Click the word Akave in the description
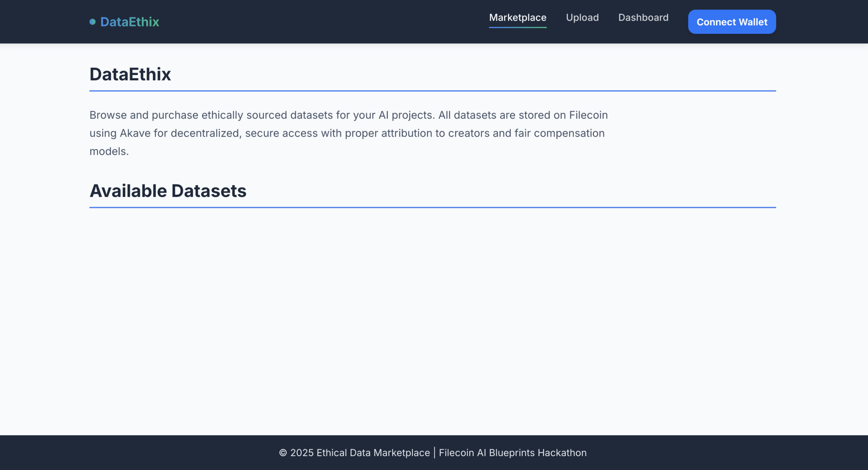 pos(135,133)
